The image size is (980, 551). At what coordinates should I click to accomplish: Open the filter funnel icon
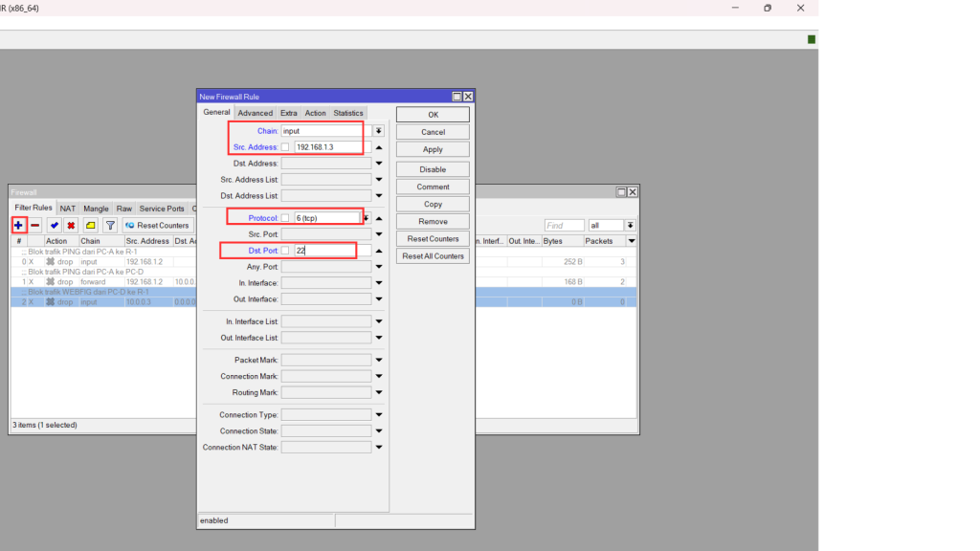point(110,225)
